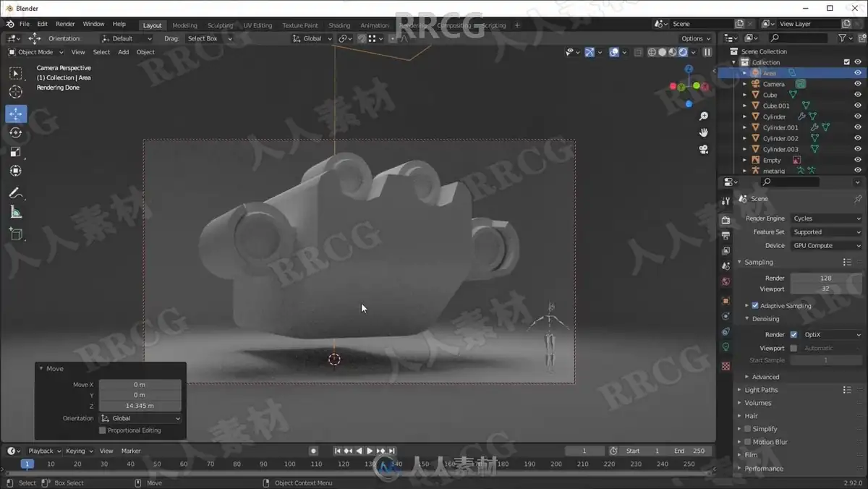Image resolution: width=868 pixels, height=489 pixels.
Task: Click the Pan view hand icon
Action: (703, 133)
